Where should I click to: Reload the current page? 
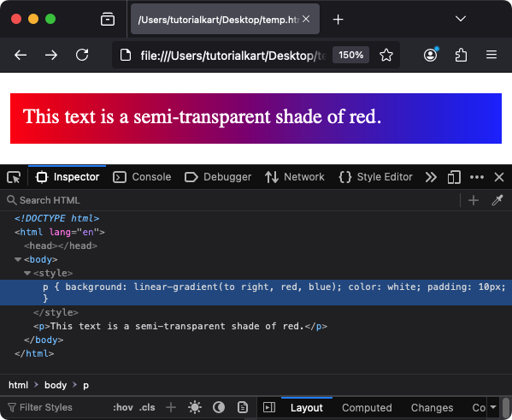[82, 55]
